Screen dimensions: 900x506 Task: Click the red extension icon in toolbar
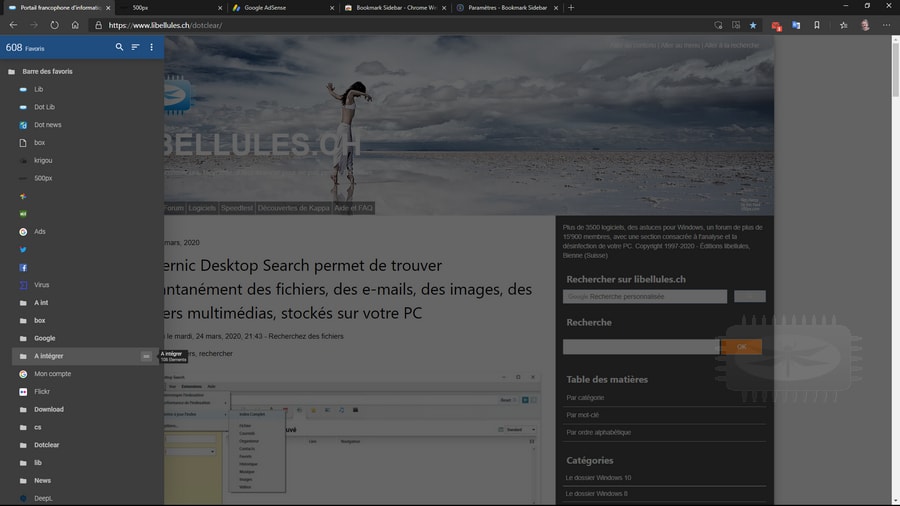point(776,26)
